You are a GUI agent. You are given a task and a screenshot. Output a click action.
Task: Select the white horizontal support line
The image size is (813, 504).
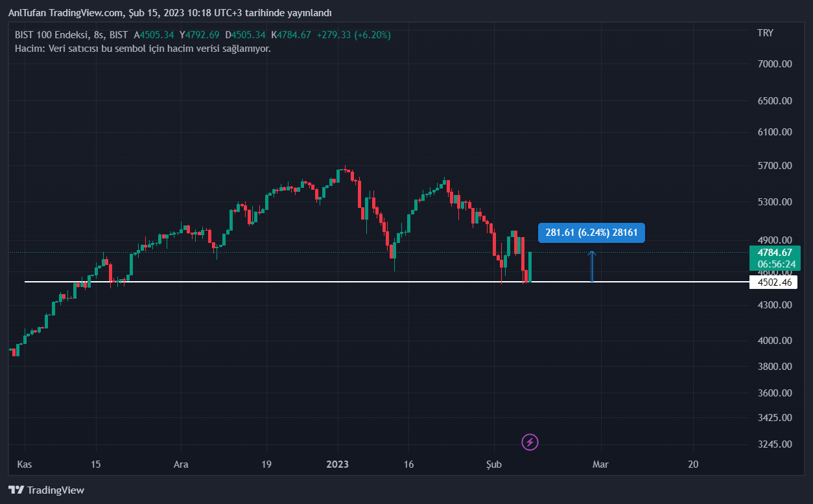(259, 282)
